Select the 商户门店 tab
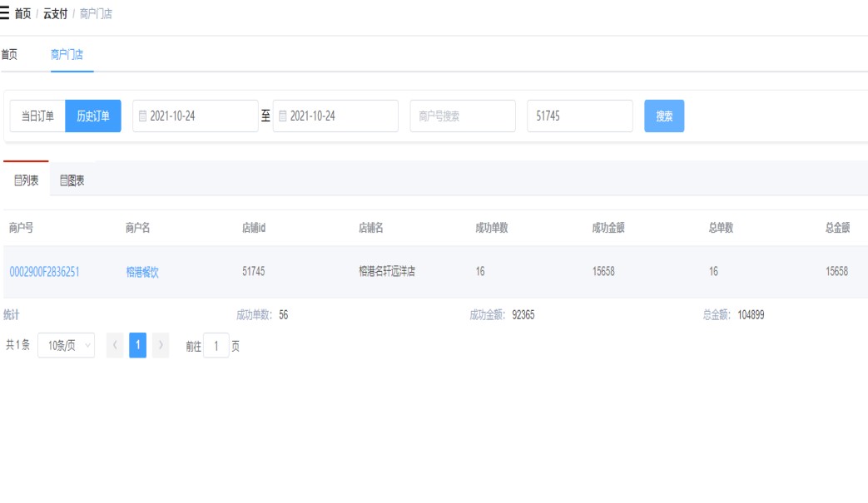 coord(67,55)
